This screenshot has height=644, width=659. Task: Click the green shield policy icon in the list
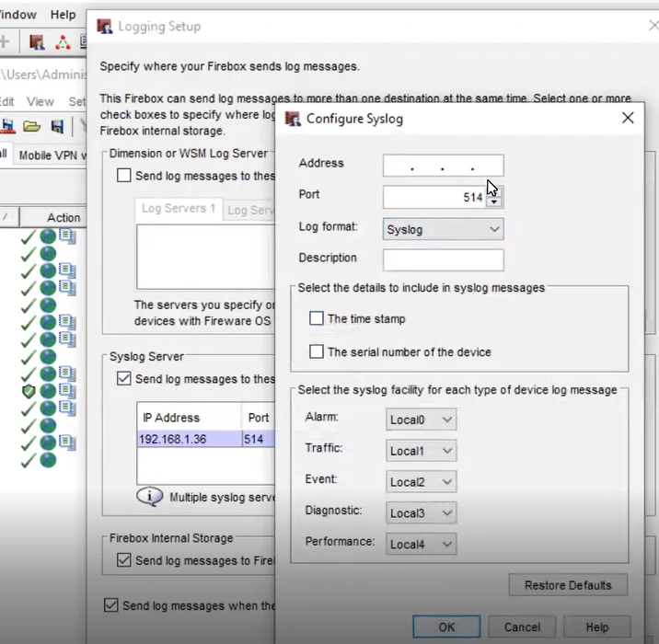[x=29, y=391]
